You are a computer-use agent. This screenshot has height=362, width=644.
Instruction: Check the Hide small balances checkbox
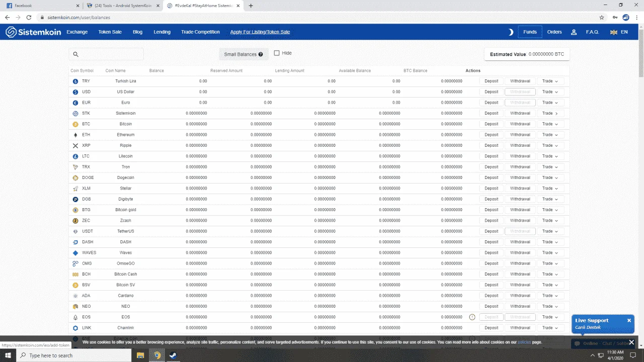tap(277, 53)
